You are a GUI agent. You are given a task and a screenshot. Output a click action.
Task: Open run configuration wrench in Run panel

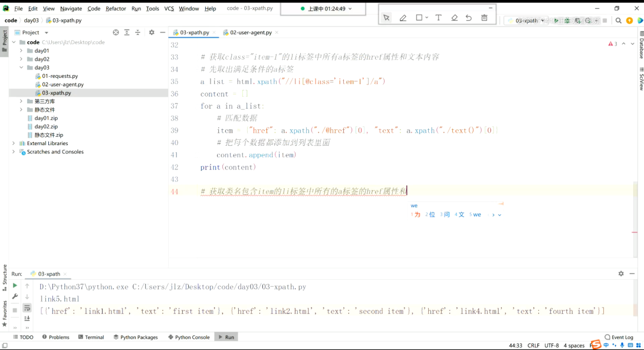pyautogui.click(x=15, y=296)
